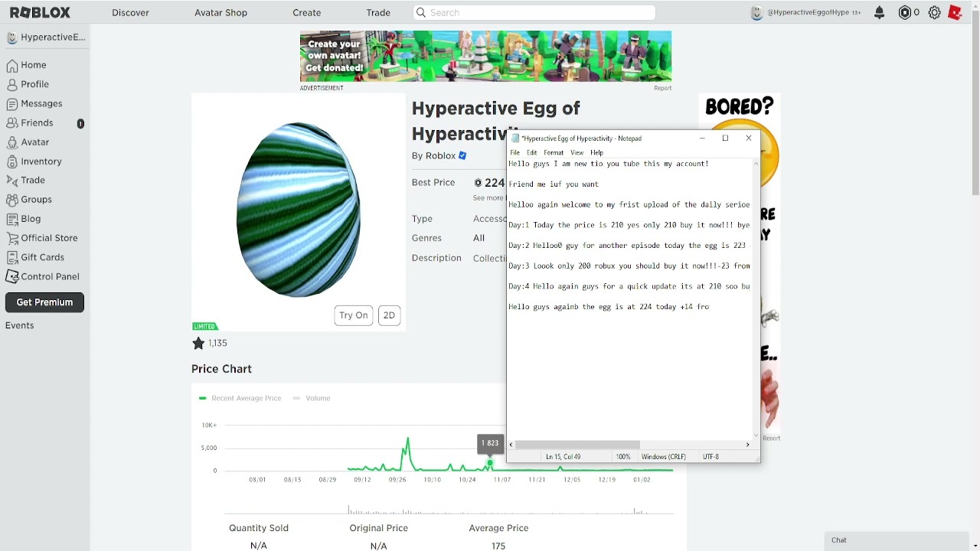Click the Search input field
The image size is (980, 551).
point(534,12)
